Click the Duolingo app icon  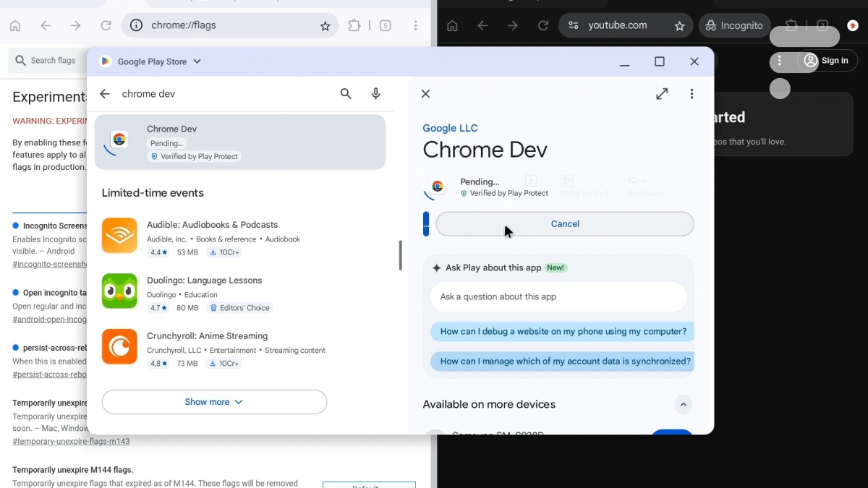click(x=119, y=291)
